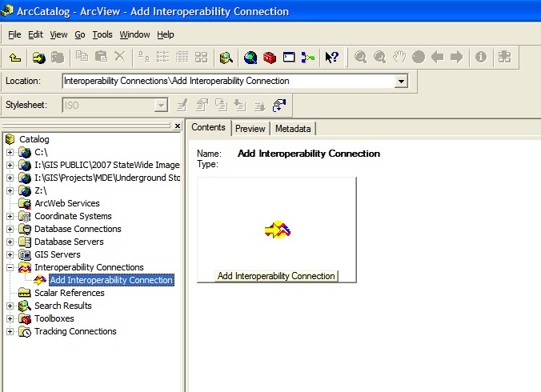Select the Identify tool icon

click(481, 57)
